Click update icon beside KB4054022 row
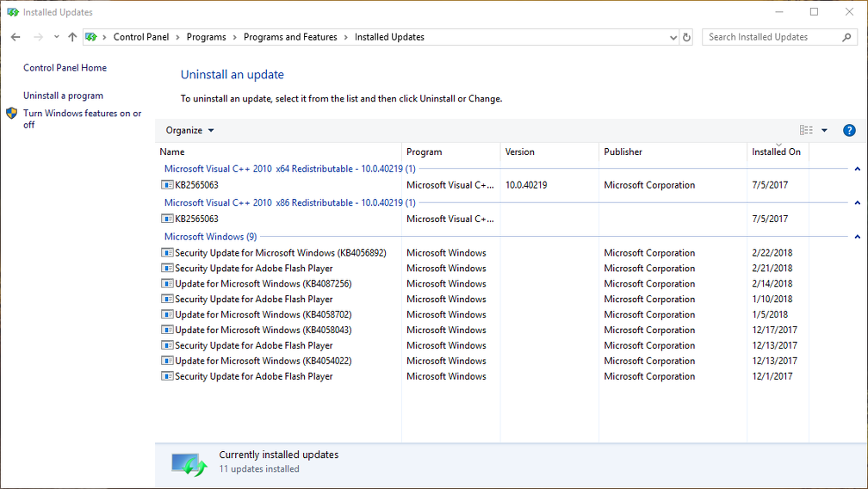Screen dimensions: 868x489 [167, 362]
